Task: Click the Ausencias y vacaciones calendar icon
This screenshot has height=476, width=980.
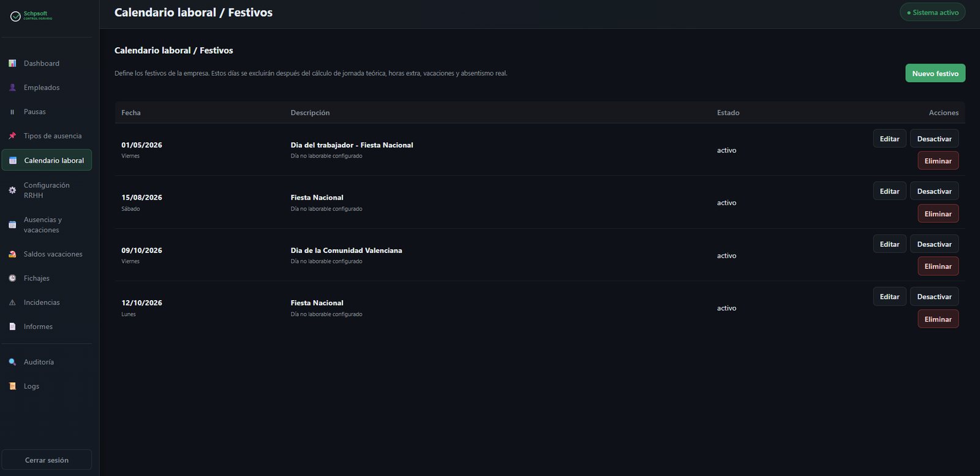Action: click(x=12, y=225)
